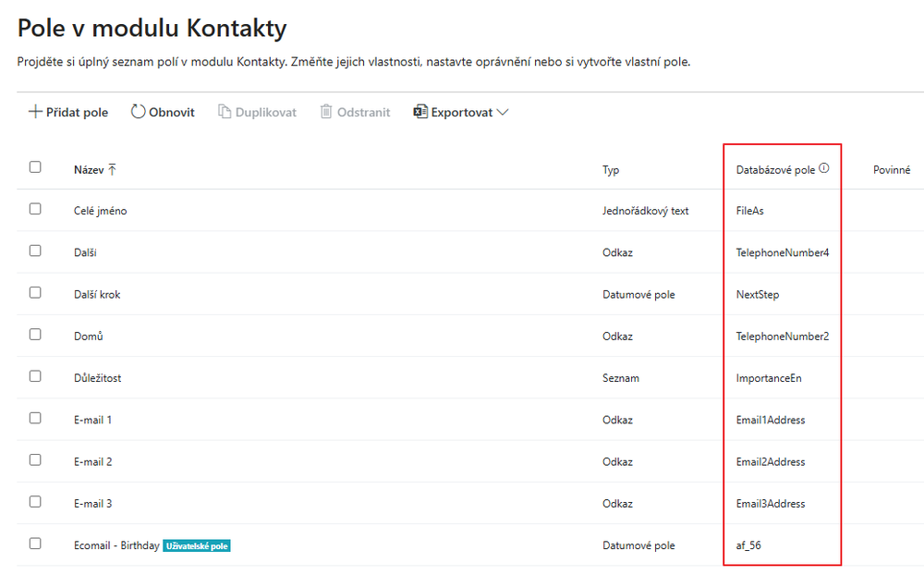Open the Domů field name

coord(89,336)
